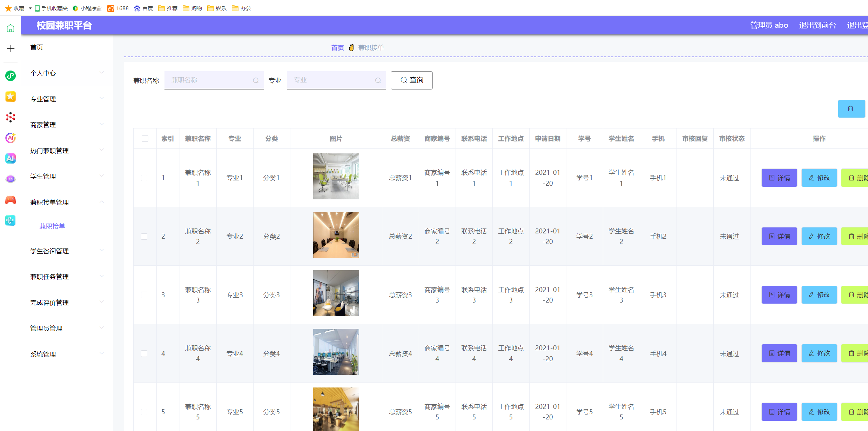Click the gamepad icon in the left sidebar strip
The image size is (868, 431).
point(10,200)
